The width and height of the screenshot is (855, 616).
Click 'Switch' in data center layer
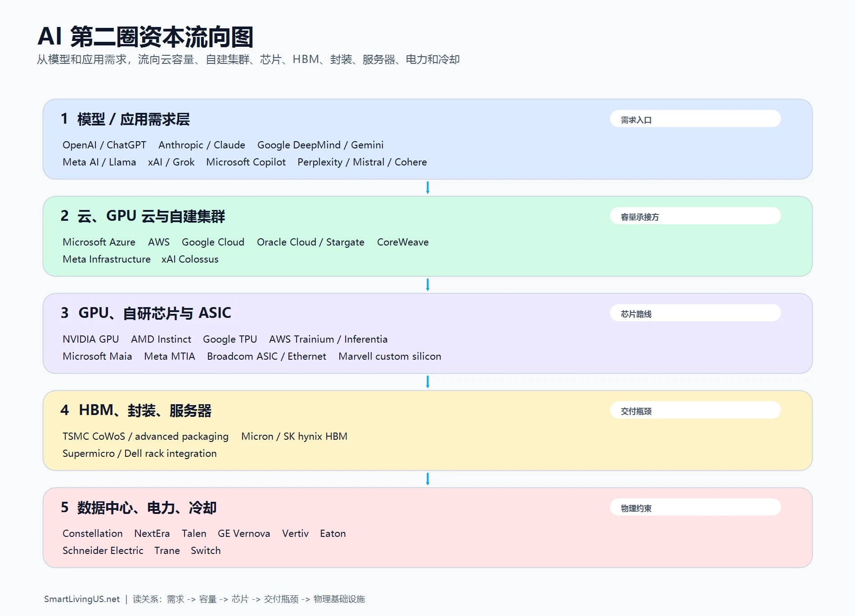[x=206, y=550]
